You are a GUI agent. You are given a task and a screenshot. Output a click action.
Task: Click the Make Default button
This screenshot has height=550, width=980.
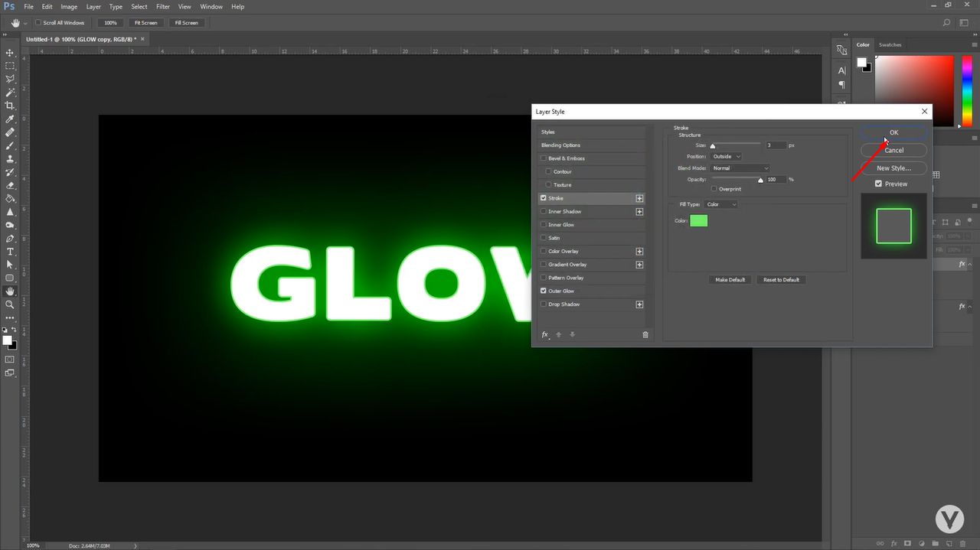(730, 280)
